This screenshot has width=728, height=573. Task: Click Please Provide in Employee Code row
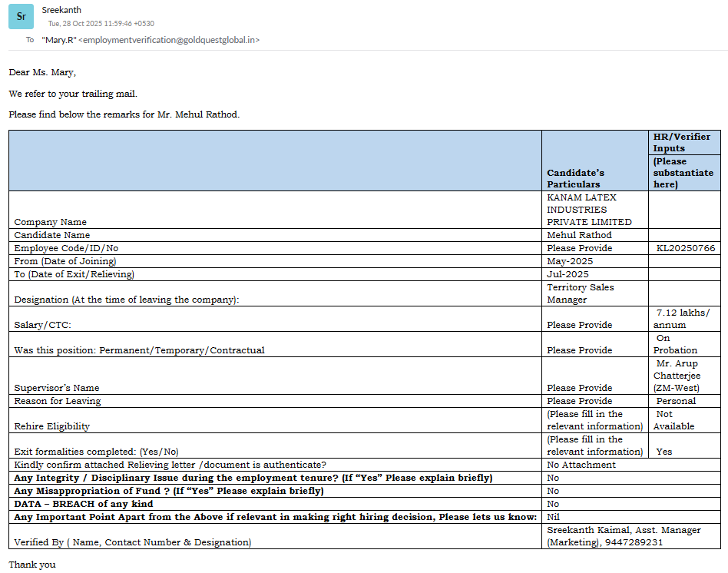click(579, 248)
